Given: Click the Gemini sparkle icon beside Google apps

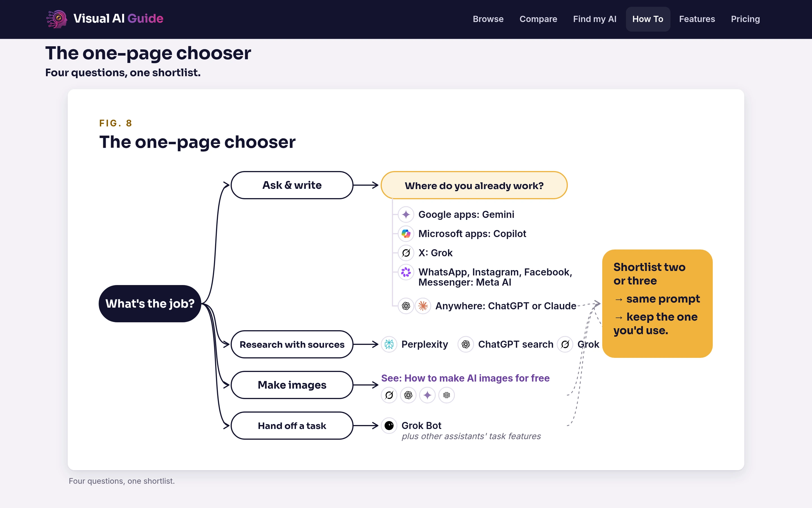Looking at the screenshot, I should [x=406, y=214].
